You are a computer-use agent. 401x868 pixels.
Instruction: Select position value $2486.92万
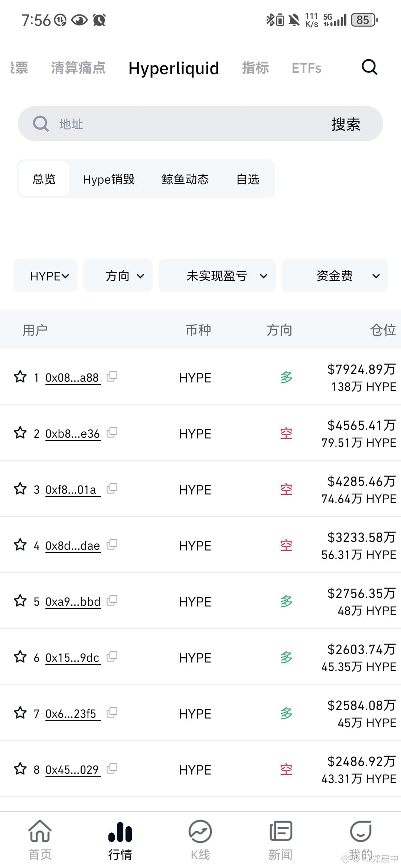[x=362, y=761]
